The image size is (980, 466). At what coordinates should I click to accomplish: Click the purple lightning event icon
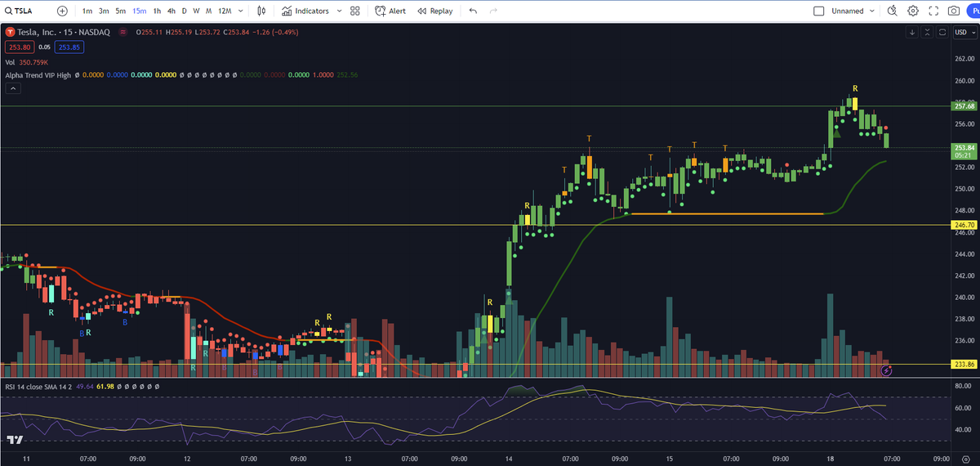tap(888, 371)
